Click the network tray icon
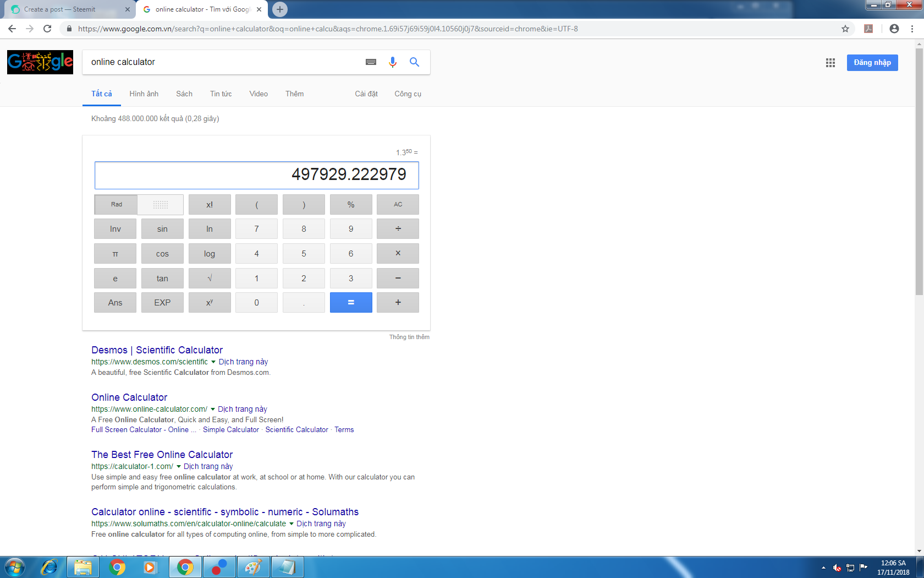Image resolution: width=924 pixels, height=578 pixels. point(850,568)
